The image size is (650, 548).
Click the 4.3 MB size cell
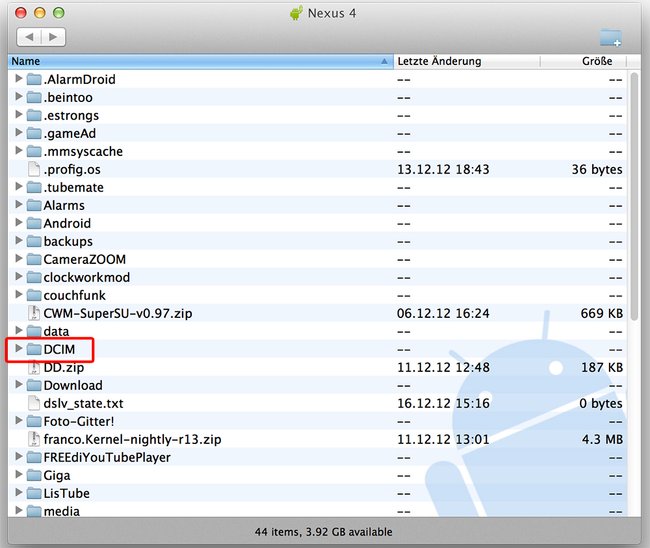point(602,439)
